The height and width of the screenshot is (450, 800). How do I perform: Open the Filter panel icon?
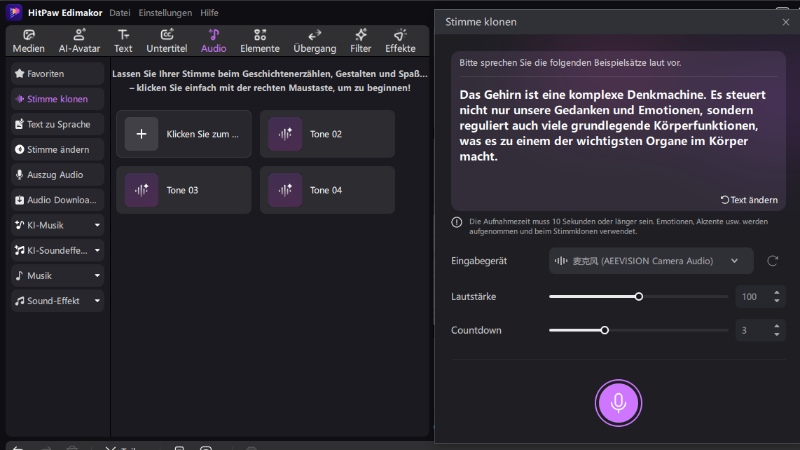click(361, 40)
